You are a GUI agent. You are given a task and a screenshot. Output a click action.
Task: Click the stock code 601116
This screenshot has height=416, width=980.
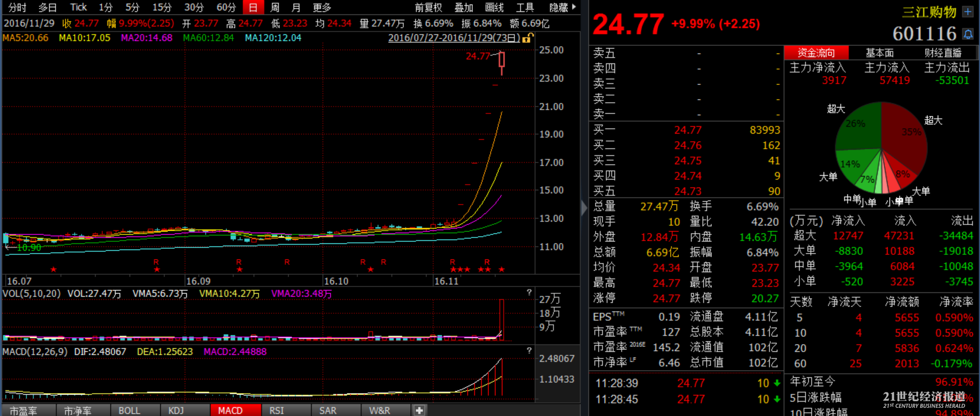tap(924, 34)
